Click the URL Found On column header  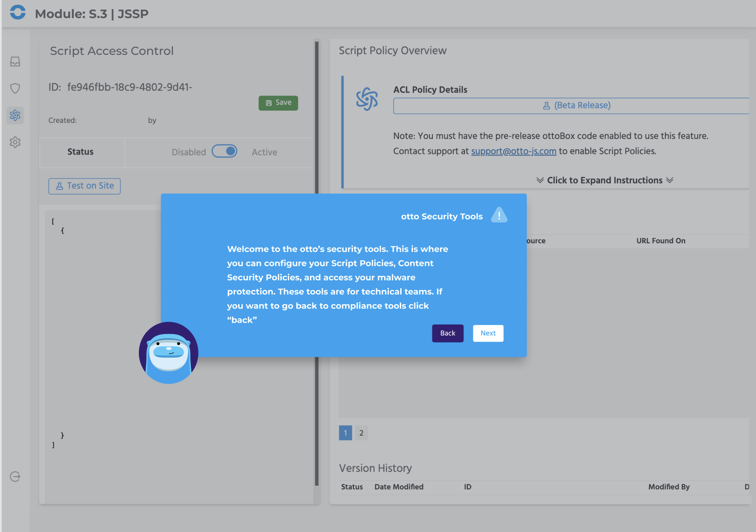(661, 241)
